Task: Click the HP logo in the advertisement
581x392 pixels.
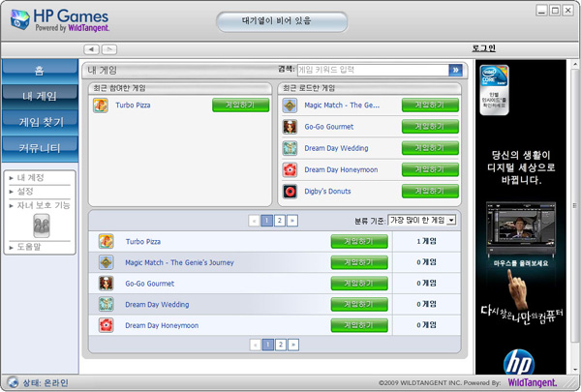Action: click(519, 362)
